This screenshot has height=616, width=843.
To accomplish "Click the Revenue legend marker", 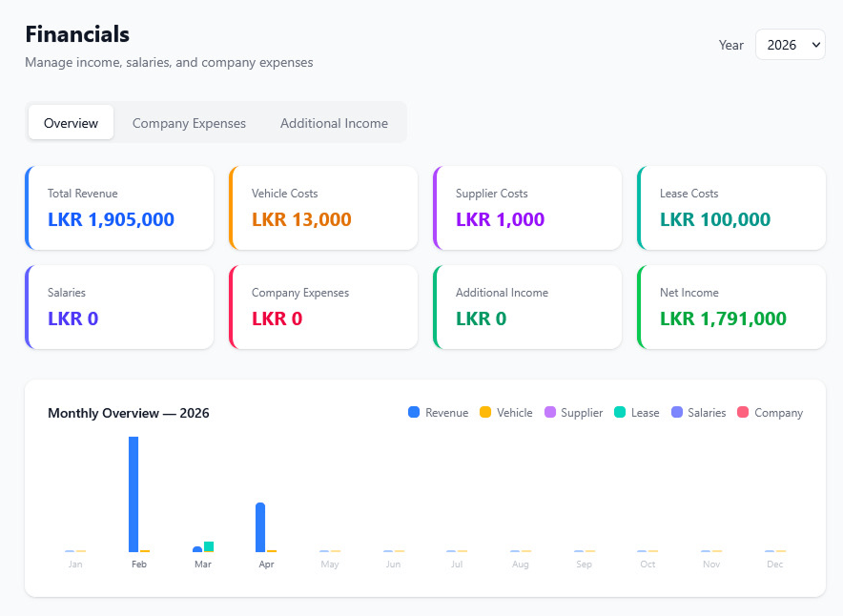I will (412, 412).
